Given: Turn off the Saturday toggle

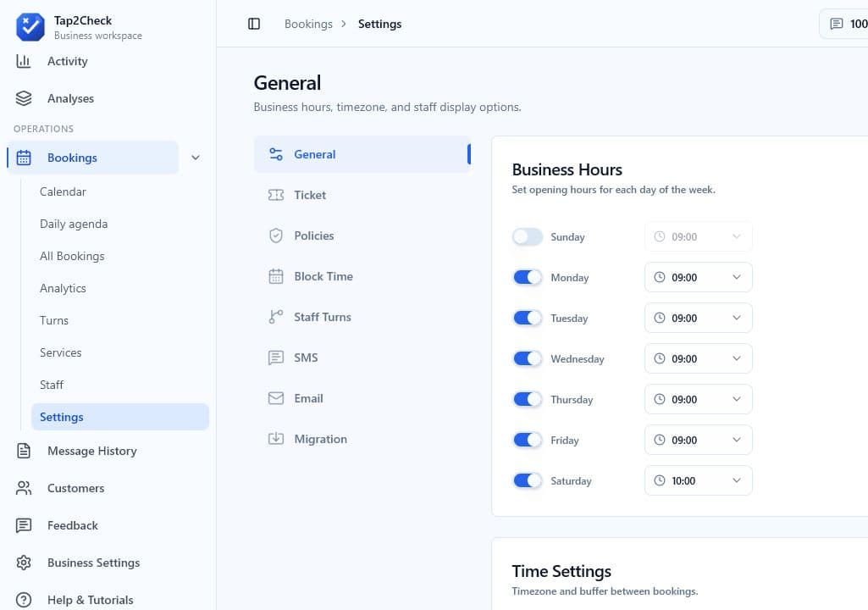Looking at the screenshot, I should [x=527, y=480].
